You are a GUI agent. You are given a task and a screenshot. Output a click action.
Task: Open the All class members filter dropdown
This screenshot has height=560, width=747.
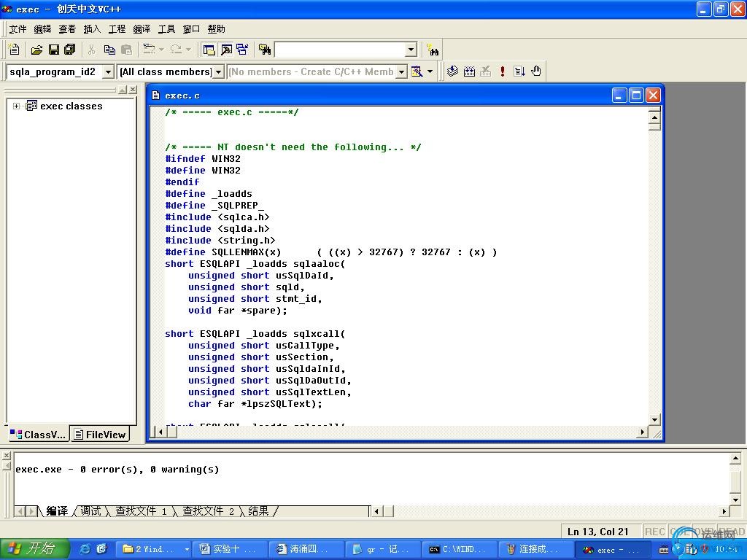point(218,72)
